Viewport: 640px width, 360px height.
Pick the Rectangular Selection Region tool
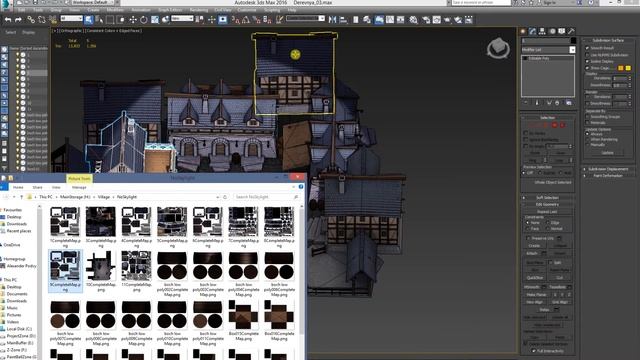click(110, 20)
